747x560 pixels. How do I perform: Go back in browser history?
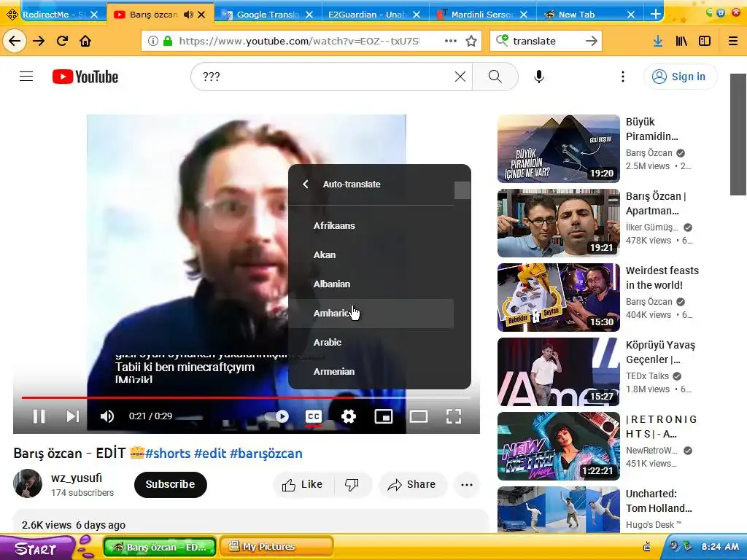[15, 41]
